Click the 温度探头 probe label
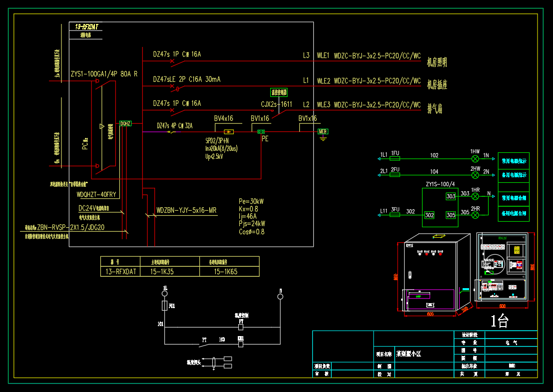 (194, 362)
